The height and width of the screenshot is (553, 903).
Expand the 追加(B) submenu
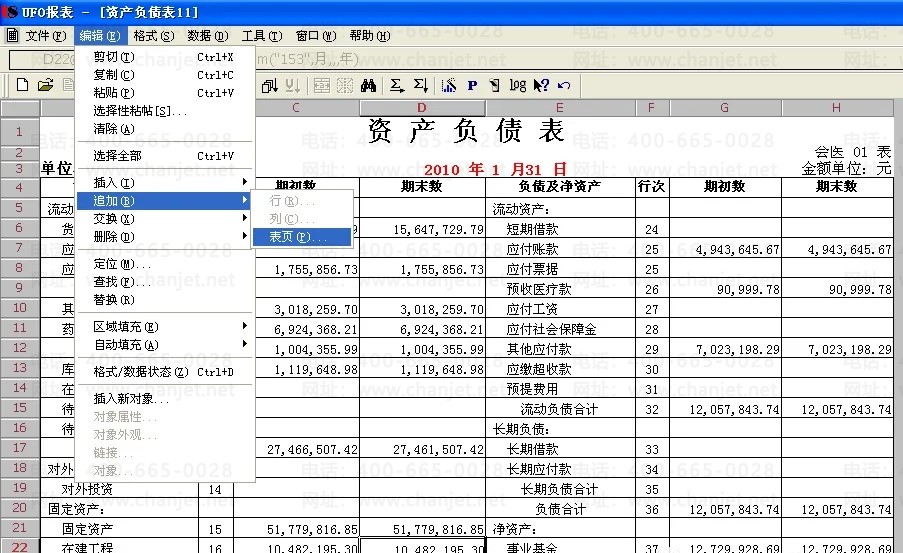tap(165, 200)
